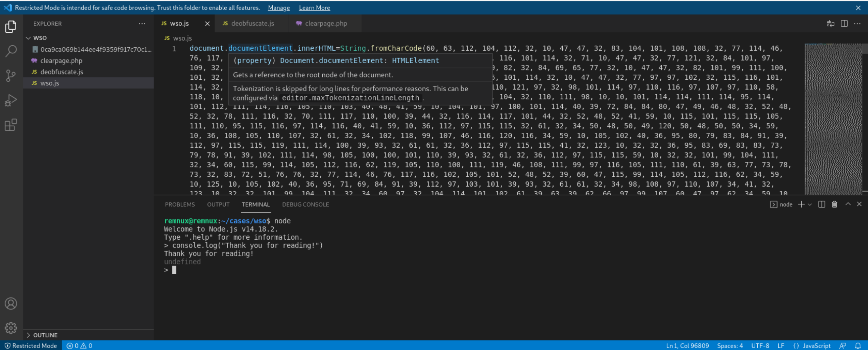This screenshot has width=868, height=350.
Task: Split the editor using the top-right icon
Action: coord(844,23)
